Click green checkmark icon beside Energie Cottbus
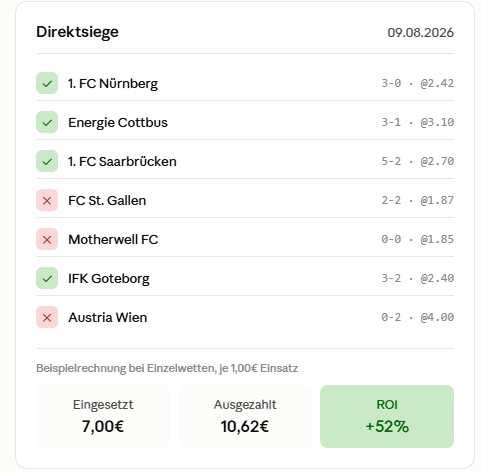Image resolution: width=481 pixels, height=472 pixels. pos(47,122)
